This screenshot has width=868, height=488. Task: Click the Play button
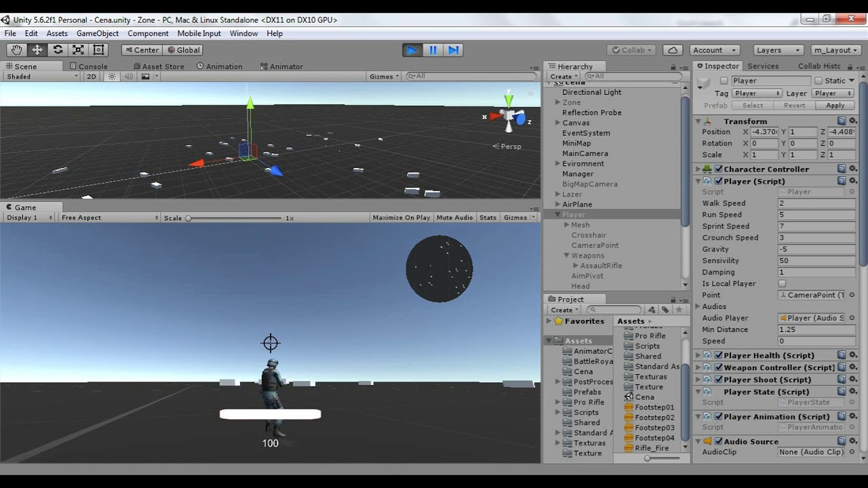[412, 49]
